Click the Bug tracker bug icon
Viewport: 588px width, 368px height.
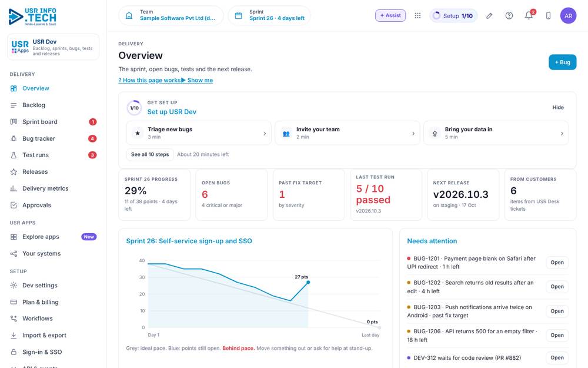[x=14, y=138]
